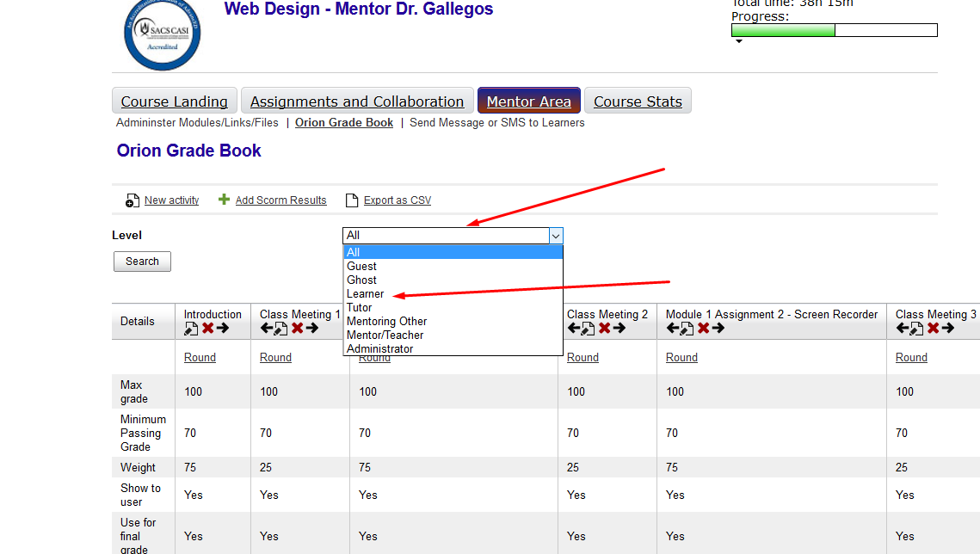Delete the Introduction activity with red X
The width and height of the screenshot is (980, 554).
(207, 329)
